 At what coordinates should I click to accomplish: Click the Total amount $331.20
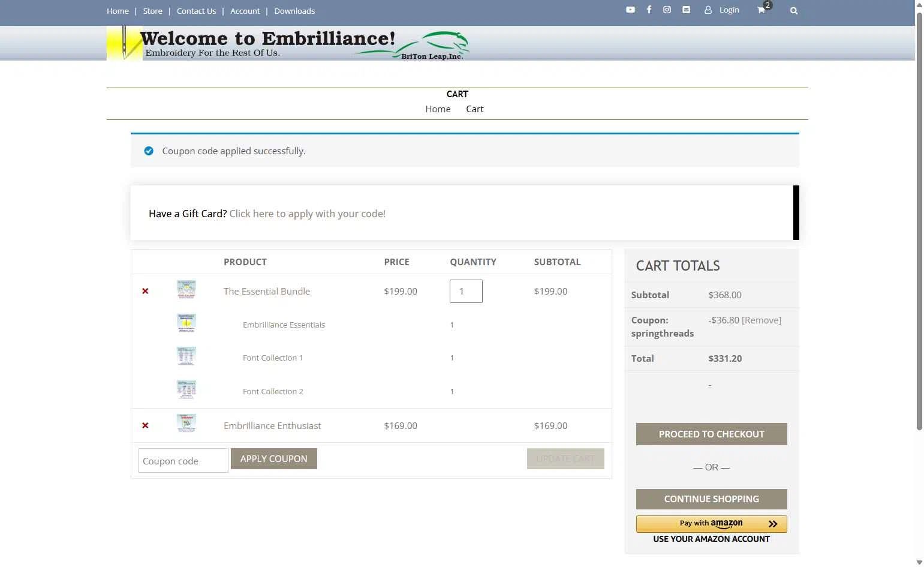tap(725, 358)
